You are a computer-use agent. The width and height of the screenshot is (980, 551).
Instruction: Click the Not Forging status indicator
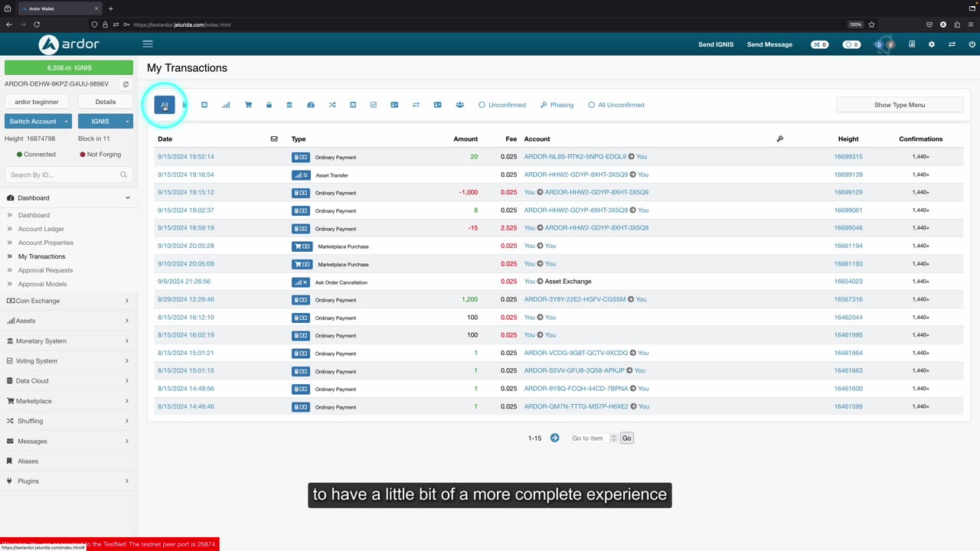(100, 155)
